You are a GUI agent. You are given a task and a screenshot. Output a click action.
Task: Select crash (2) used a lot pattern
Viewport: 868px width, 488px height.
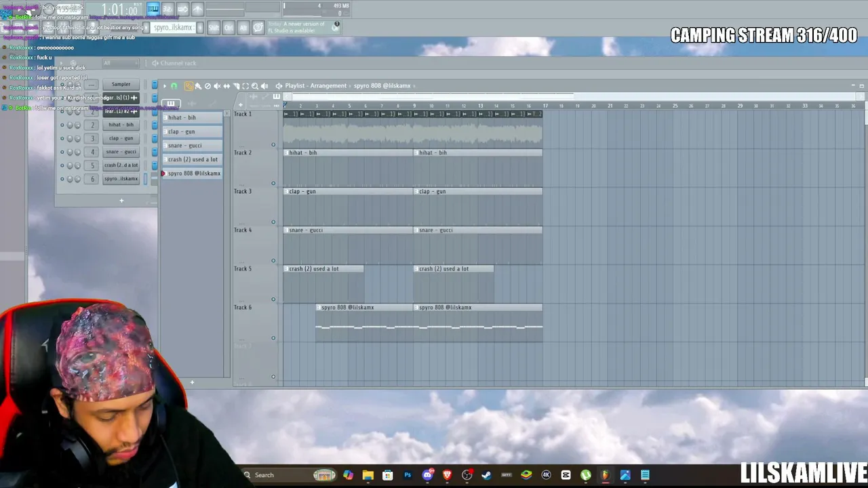(193, 159)
